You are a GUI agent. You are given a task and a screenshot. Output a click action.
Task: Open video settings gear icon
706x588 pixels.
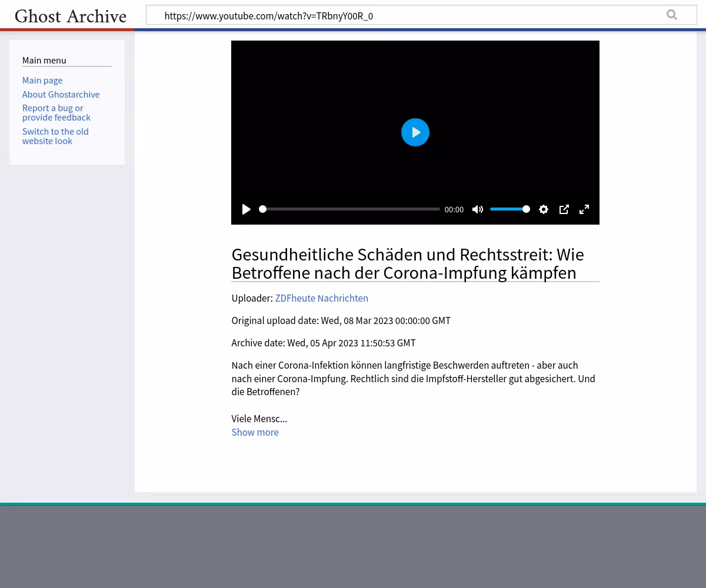(544, 209)
